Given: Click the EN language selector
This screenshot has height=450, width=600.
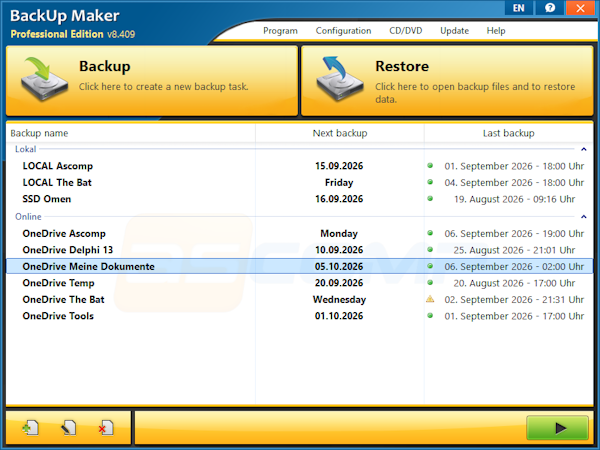Looking at the screenshot, I should (518, 8).
